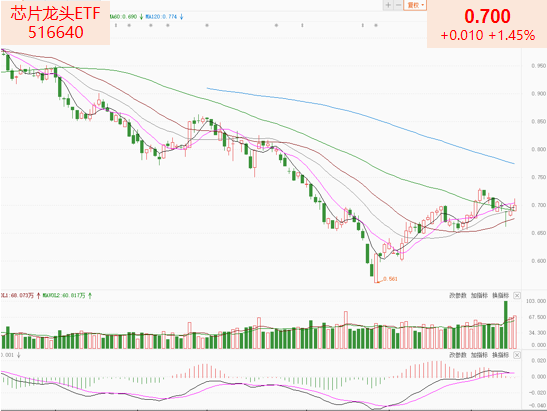Click the 0.900 price axis label
The image size is (547, 411).
click(x=539, y=94)
